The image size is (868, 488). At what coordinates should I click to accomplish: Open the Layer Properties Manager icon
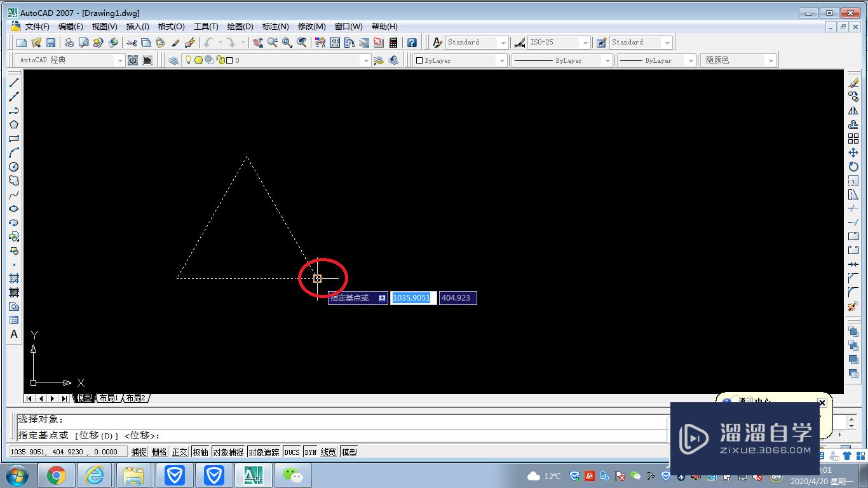pyautogui.click(x=173, y=60)
